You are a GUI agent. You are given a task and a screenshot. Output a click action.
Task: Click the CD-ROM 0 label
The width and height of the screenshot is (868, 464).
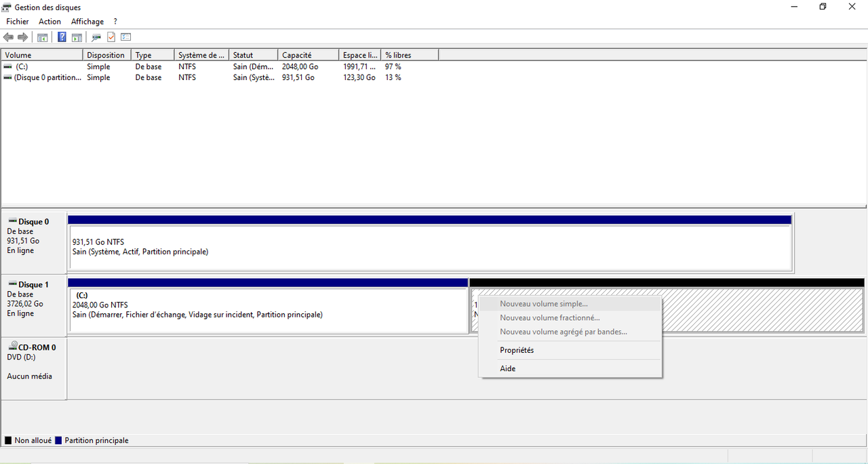[x=37, y=347]
